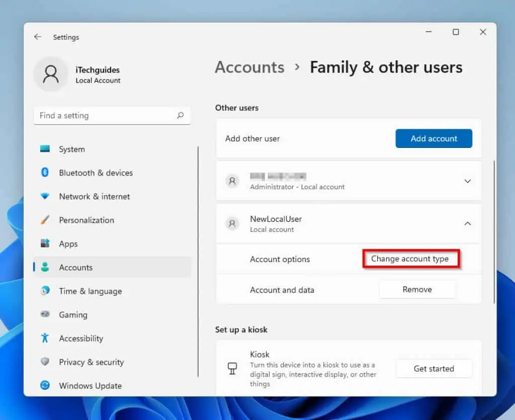Viewport: 515px width, 420px height.
Task: Remove the NewLocalUser account
Action: (417, 289)
